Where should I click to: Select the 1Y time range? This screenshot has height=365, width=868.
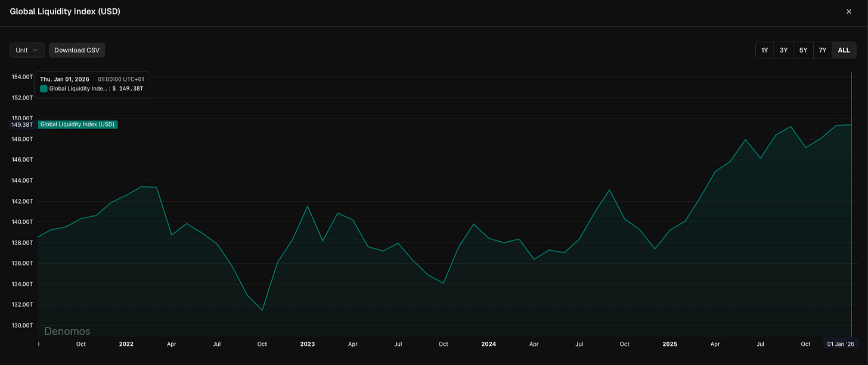pos(764,50)
